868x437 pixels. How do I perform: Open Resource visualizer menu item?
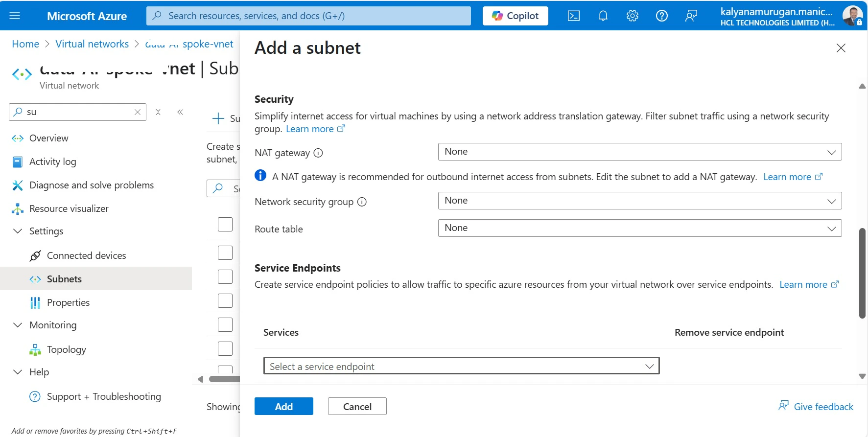coord(69,208)
